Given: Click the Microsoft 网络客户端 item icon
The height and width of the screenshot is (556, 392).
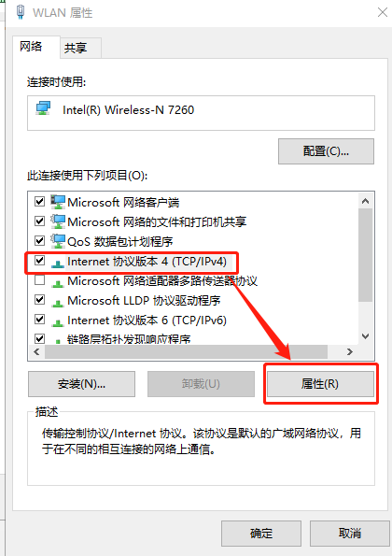Looking at the screenshot, I should click(x=58, y=202).
